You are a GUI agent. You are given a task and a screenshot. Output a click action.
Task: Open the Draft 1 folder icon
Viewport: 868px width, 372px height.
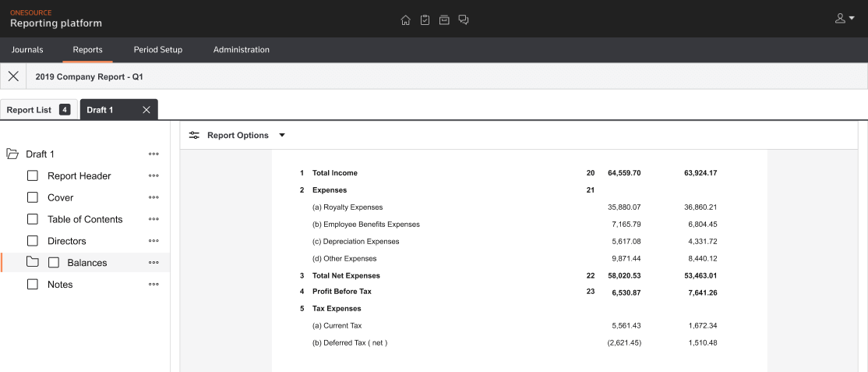pos(12,154)
